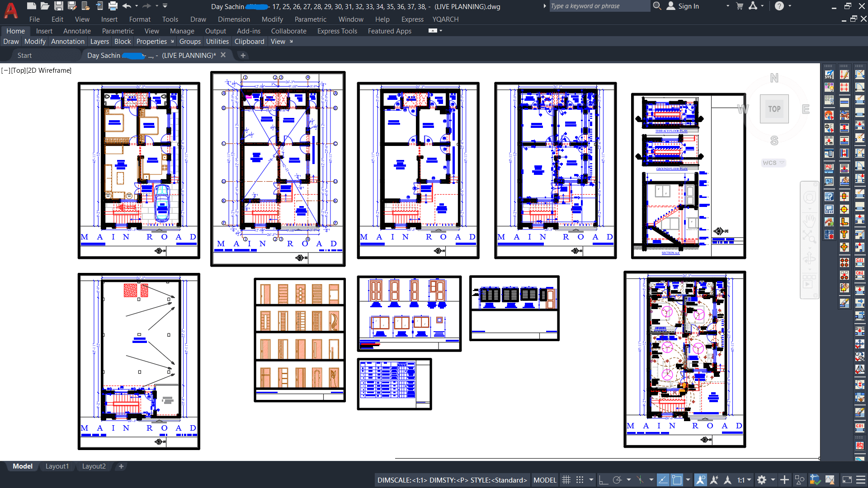Click the Save icon in quick access toolbar

[58, 6]
